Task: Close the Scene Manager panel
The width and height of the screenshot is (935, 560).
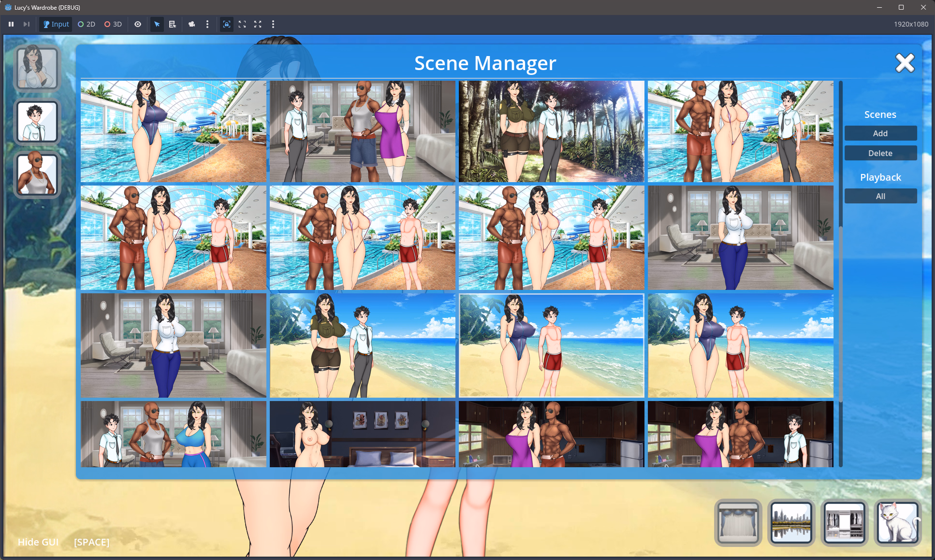Action: 905,63
